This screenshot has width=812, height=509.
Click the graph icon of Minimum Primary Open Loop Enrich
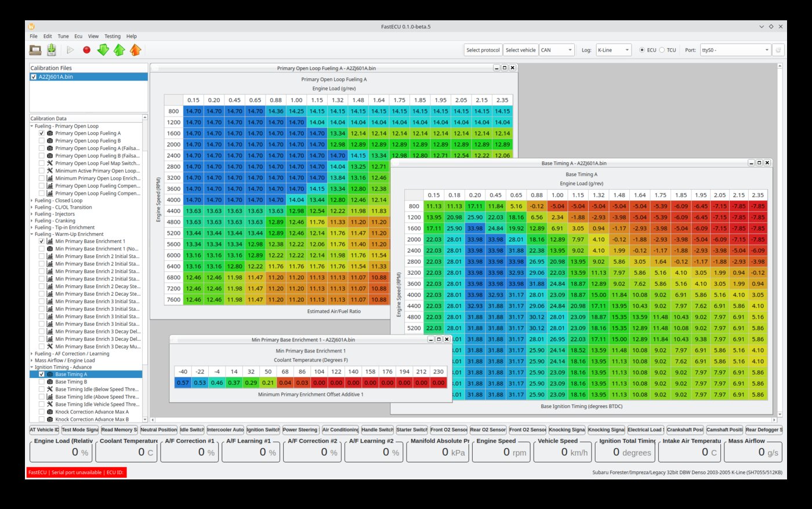point(50,179)
